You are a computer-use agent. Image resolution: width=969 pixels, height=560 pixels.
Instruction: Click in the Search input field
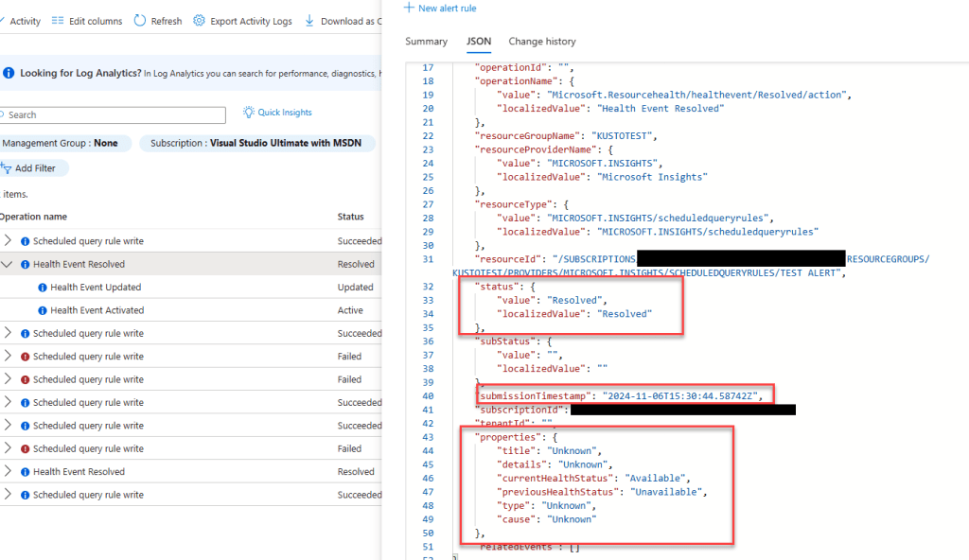(114, 115)
